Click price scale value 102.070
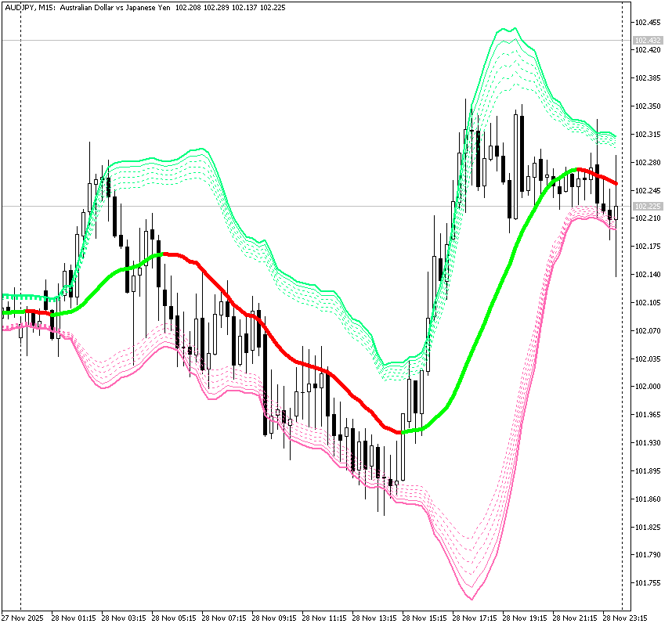The image size is (672, 627). [648, 330]
